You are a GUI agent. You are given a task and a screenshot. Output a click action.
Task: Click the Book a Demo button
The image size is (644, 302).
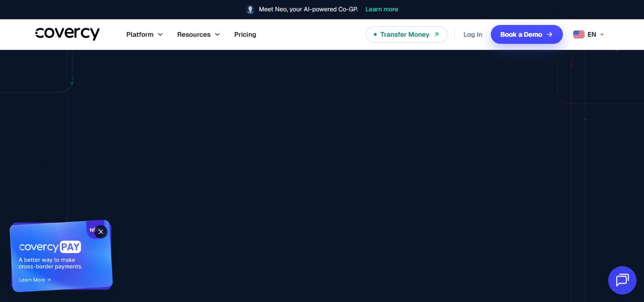coord(527,34)
